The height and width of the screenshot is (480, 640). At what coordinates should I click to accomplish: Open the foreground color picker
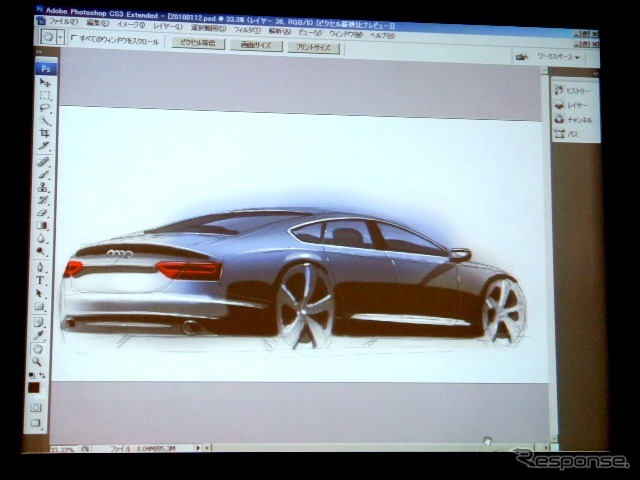pos(33,387)
